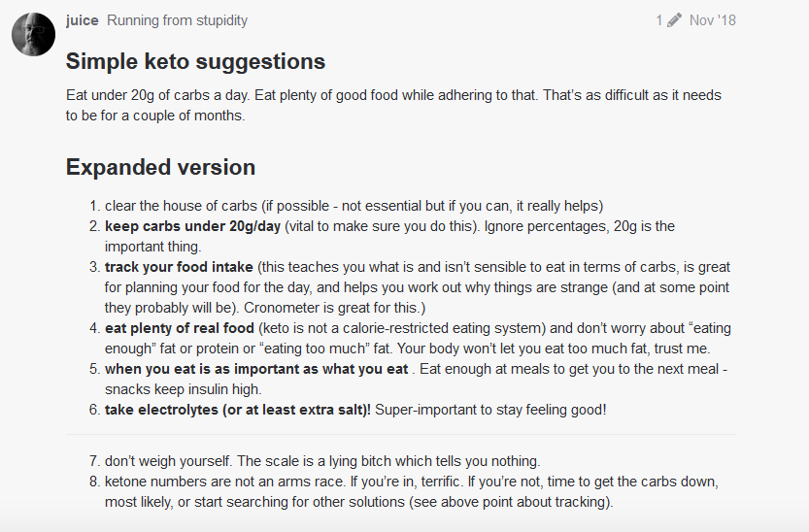Click the edit count number 1
The image size is (809, 532).
click(659, 20)
